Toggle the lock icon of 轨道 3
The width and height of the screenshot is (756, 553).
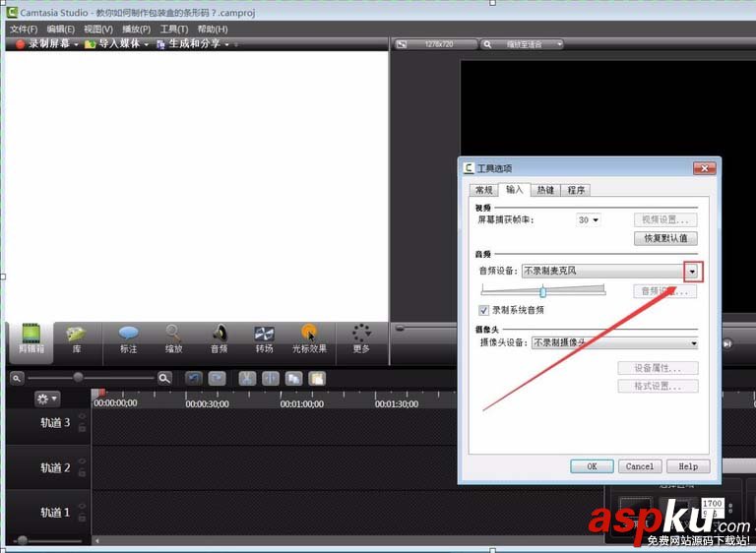click(x=82, y=428)
